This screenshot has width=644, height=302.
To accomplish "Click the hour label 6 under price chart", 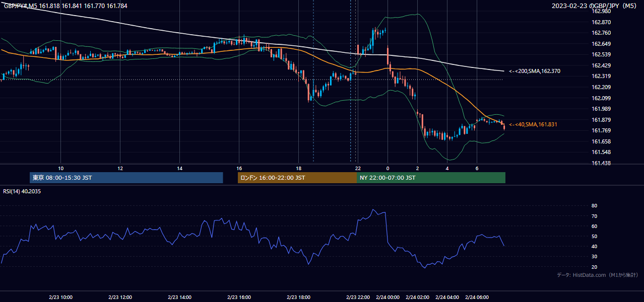I will 477,168.
